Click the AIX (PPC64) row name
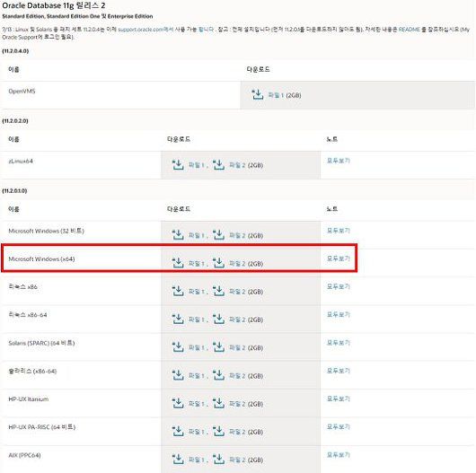 pyautogui.click(x=24, y=455)
